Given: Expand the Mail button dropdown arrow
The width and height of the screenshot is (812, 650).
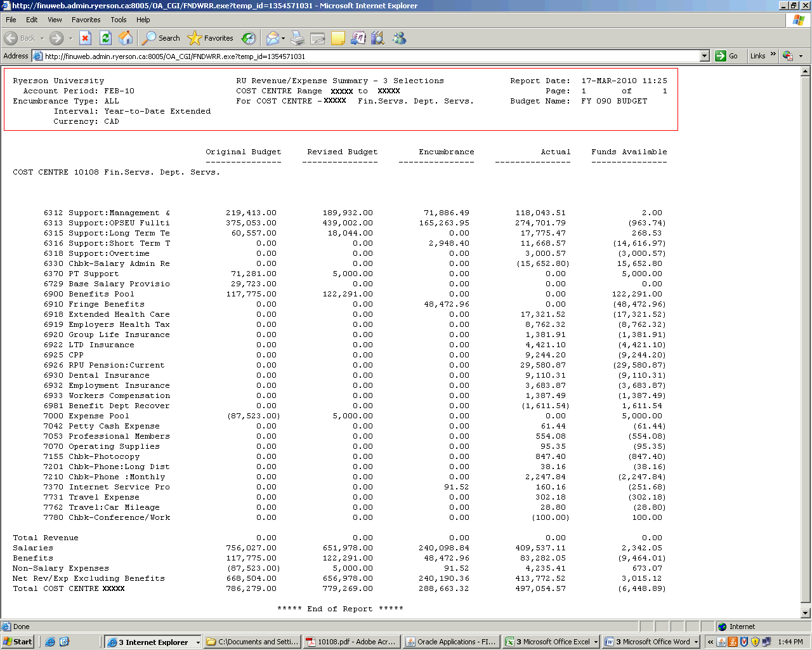Looking at the screenshot, I should coord(283,38).
